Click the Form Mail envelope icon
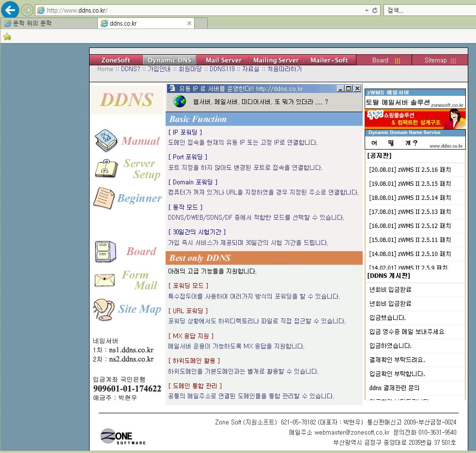The width and height of the screenshot is (476, 453). click(105, 280)
